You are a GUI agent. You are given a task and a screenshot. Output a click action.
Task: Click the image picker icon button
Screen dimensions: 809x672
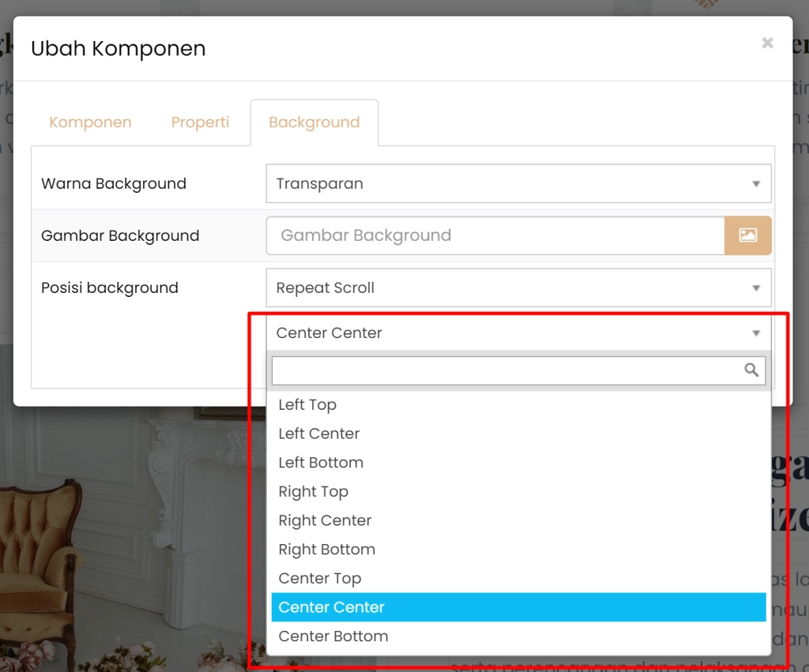(x=747, y=235)
